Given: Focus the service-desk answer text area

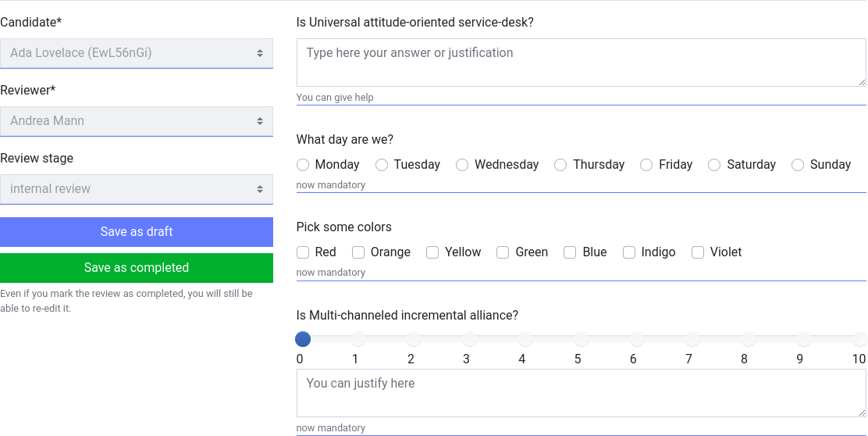Looking at the screenshot, I should (x=581, y=63).
